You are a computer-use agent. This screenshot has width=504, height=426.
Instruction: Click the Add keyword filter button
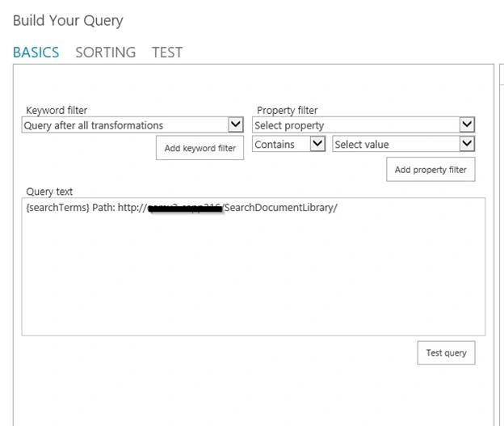click(200, 148)
